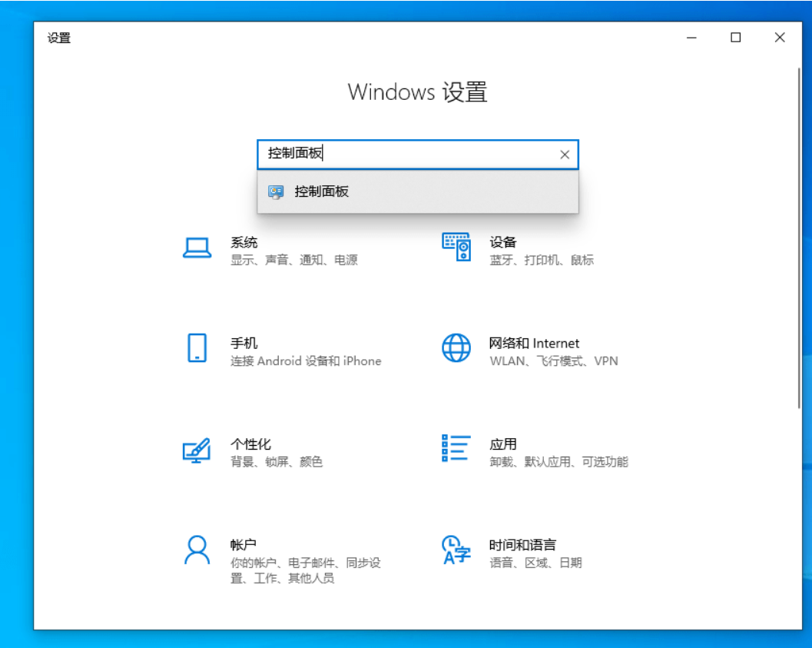
Task: Click the text 连接 Android 设备和 iPhone
Action: pos(306,361)
